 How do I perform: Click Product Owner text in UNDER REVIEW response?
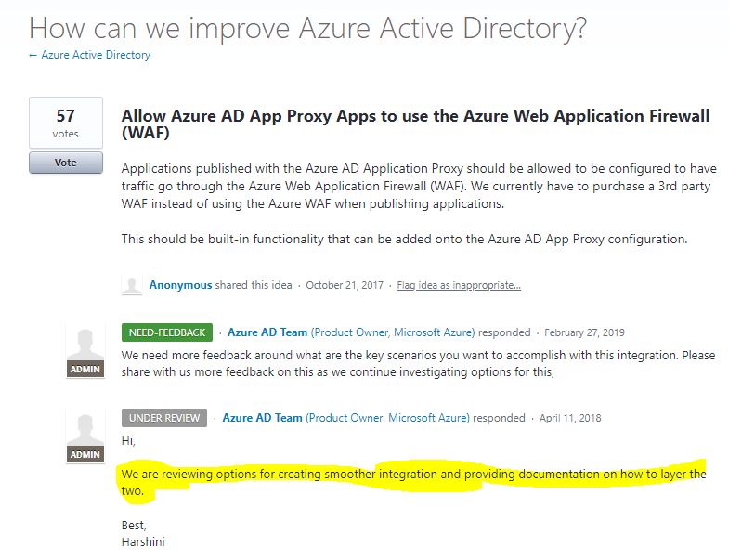pyautogui.click(x=387, y=418)
